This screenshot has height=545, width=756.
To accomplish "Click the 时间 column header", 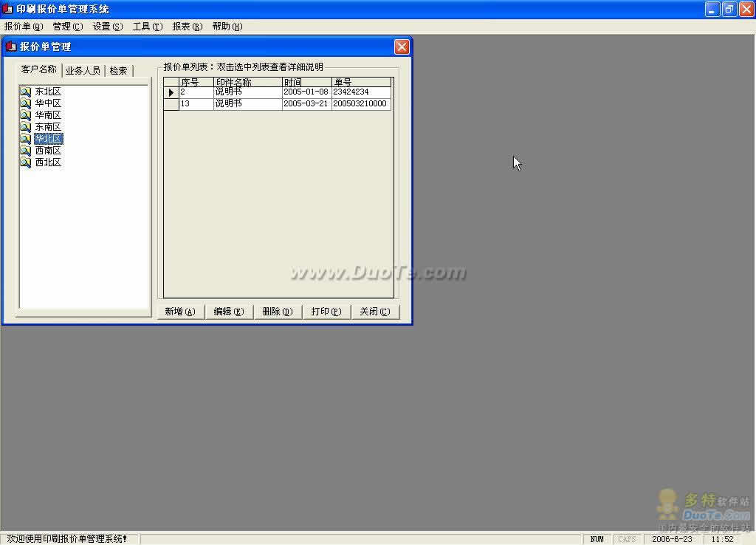I will click(307, 82).
